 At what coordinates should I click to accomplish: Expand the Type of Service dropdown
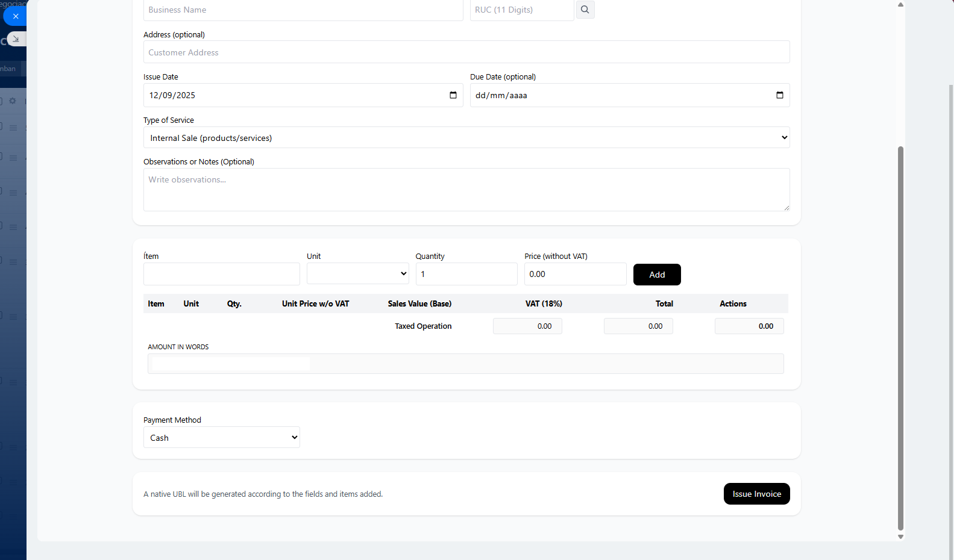466,138
